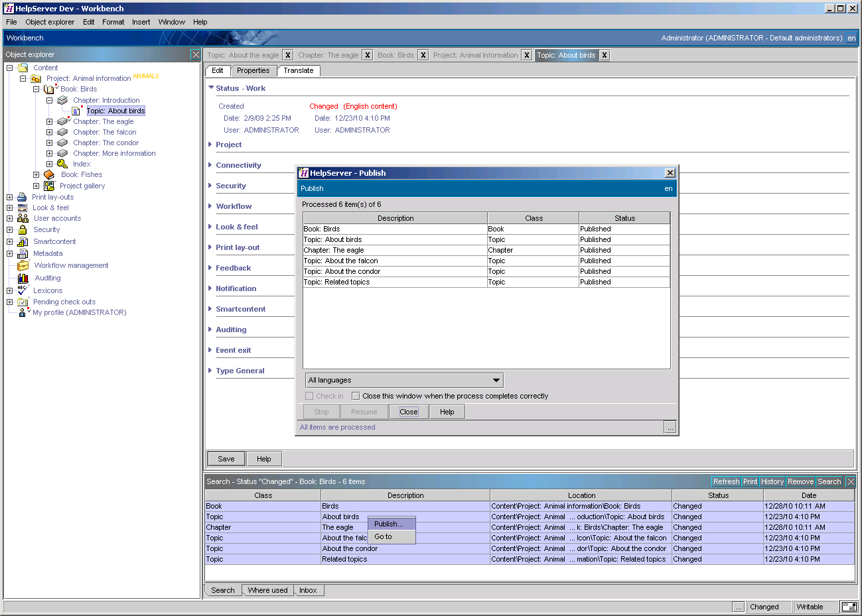
Task: Close the Object explorer panel
Action: pyautogui.click(x=196, y=54)
